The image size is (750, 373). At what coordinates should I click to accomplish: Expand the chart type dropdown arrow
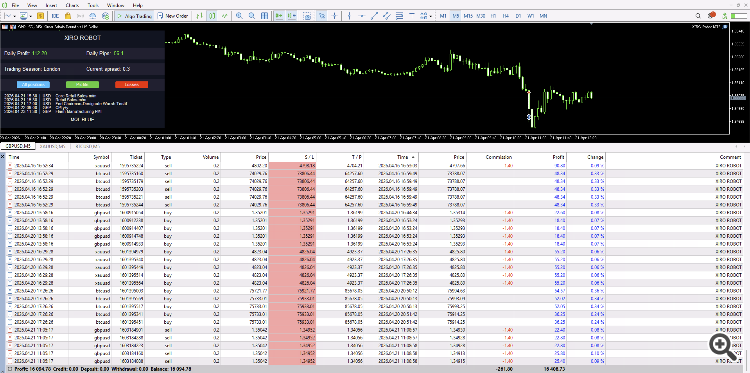tap(14, 16)
